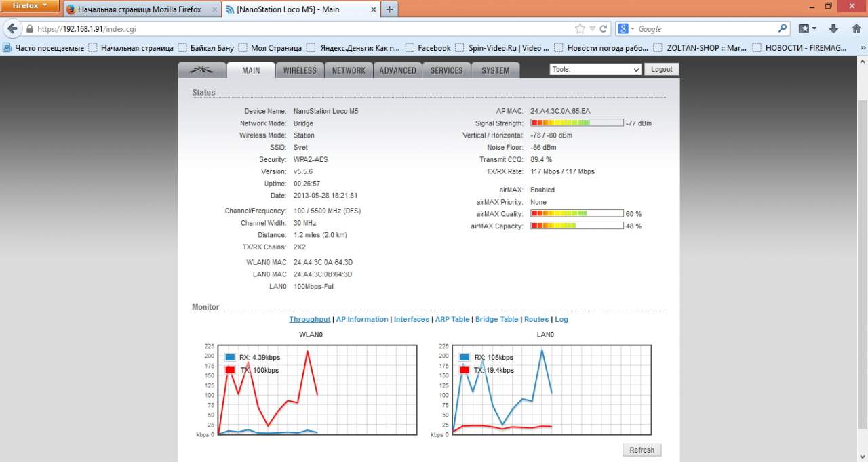Click the Logout button
868x462 pixels.
pyautogui.click(x=661, y=69)
